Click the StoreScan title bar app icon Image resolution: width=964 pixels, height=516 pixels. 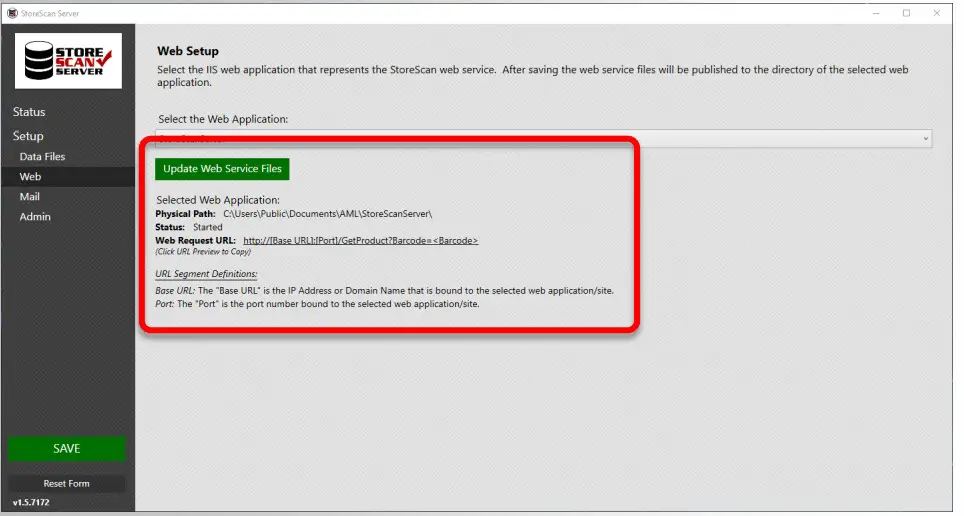point(12,13)
